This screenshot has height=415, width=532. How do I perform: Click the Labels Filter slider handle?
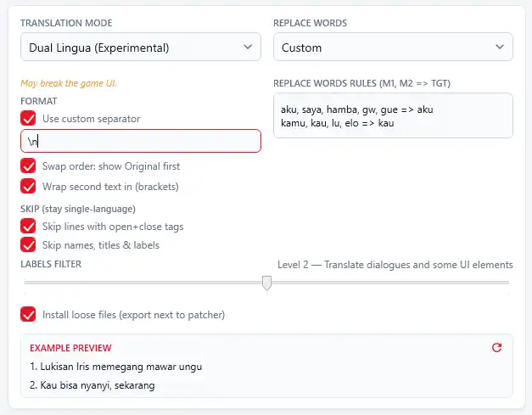[x=267, y=283]
